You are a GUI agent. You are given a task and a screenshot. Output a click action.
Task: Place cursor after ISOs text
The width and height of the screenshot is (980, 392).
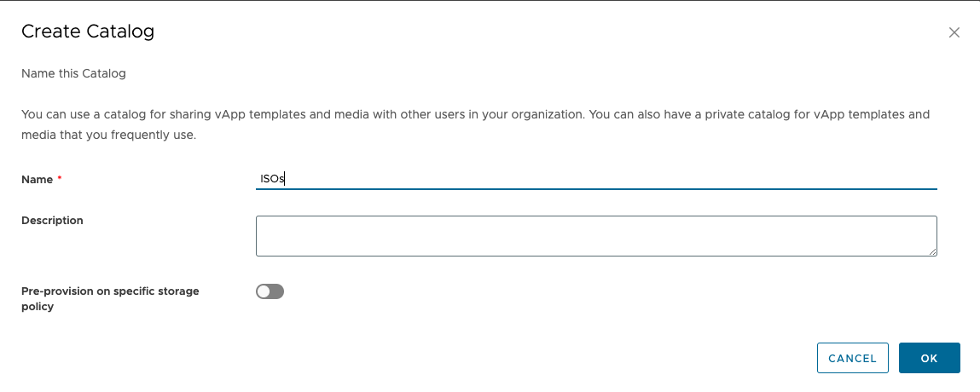tap(285, 179)
